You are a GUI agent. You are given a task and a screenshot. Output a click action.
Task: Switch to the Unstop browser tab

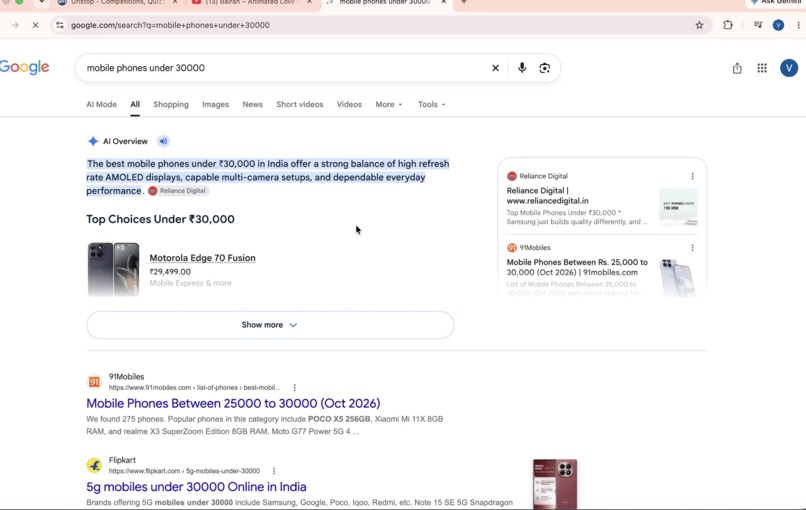point(118,3)
